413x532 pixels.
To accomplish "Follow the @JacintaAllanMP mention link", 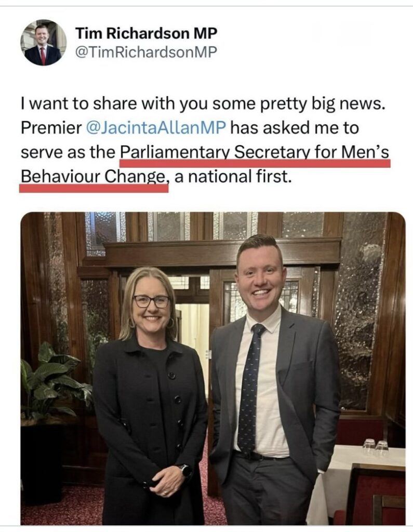I will 156,128.
